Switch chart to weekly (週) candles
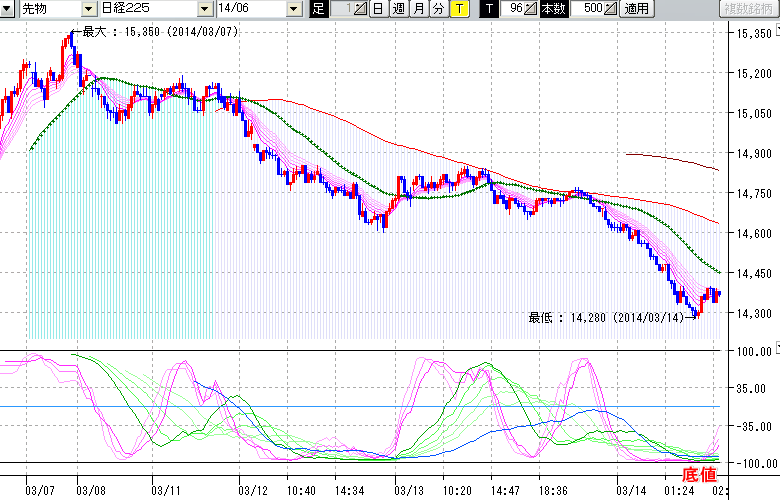 click(x=398, y=9)
